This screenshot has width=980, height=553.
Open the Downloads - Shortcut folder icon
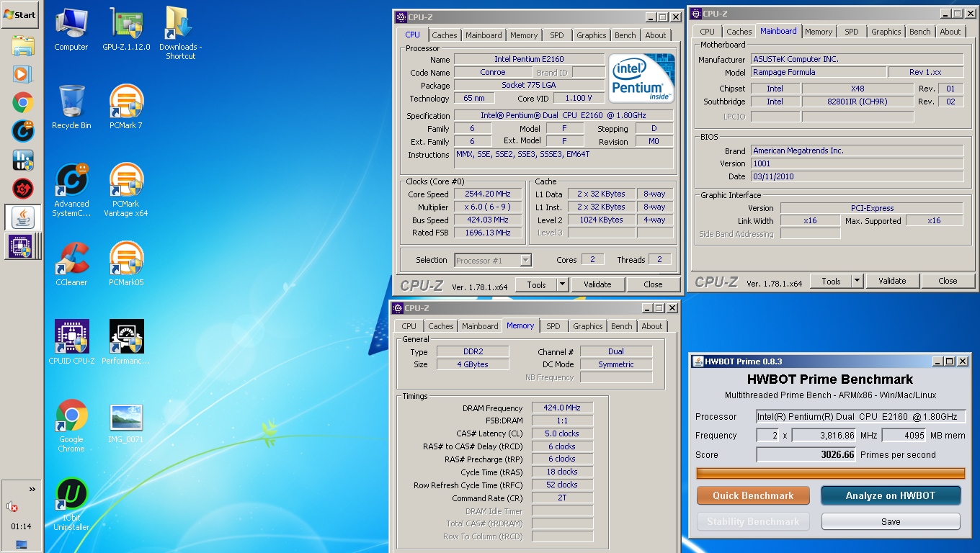(180, 33)
